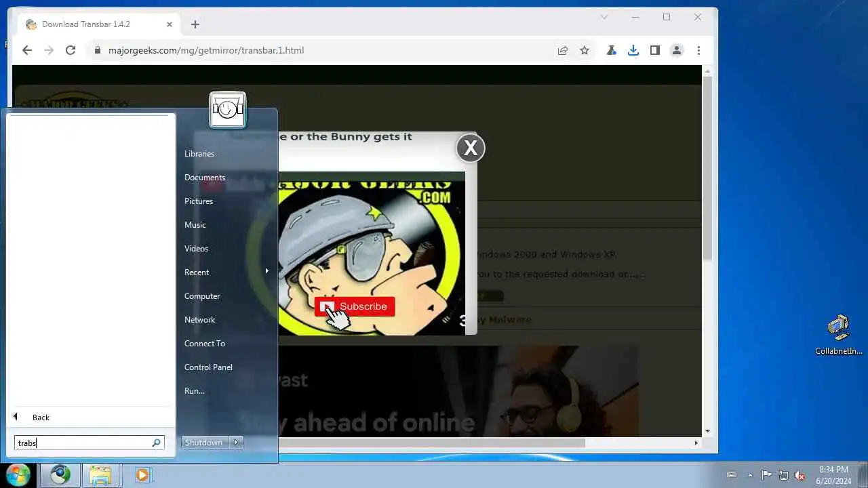This screenshot has width=868, height=488.
Task: Open Windows Media Player taskbar icon
Action: click(x=142, y=475)
